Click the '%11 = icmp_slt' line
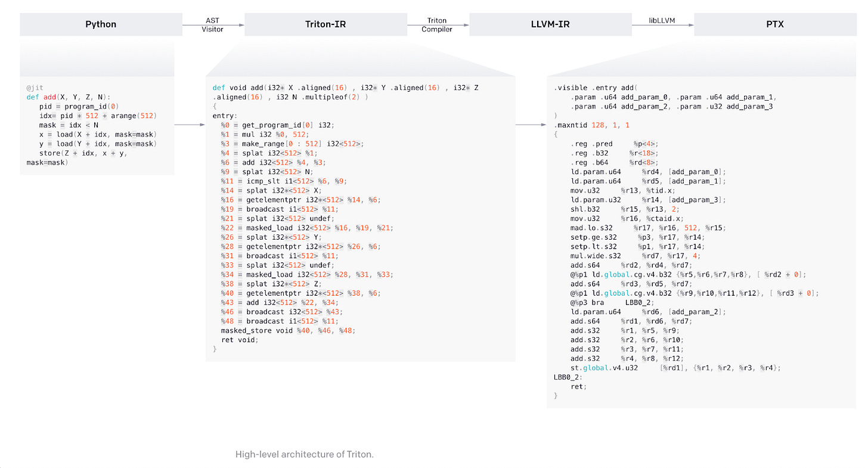The image size is (868, 468). (x=284, y=181)
